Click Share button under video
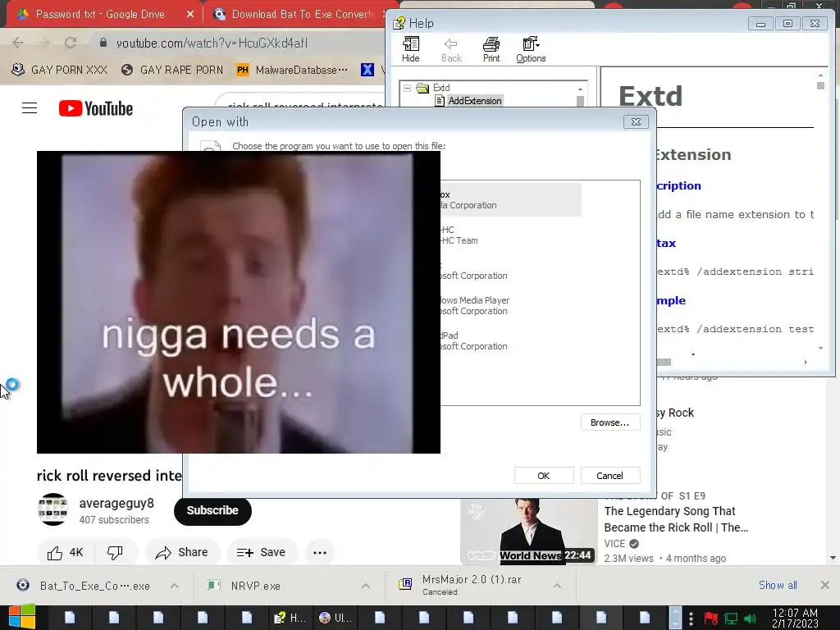Screen dimensions: 840x630 point(181,552)
